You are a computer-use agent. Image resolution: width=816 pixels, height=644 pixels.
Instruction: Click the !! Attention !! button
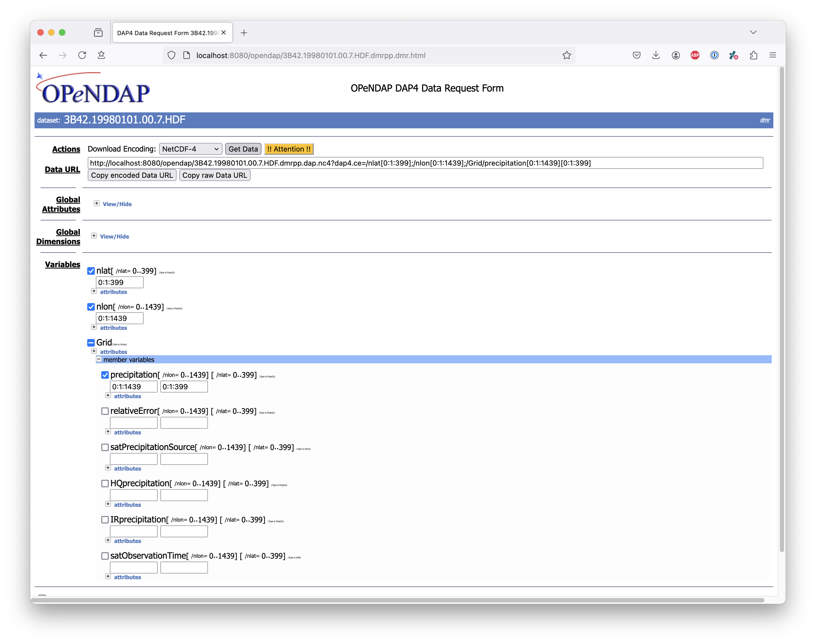coord(289,149)
